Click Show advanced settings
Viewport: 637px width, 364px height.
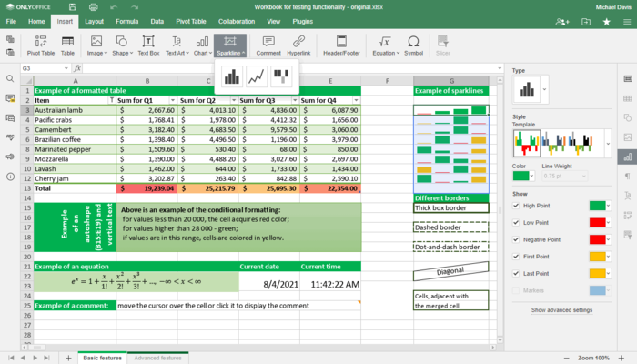click(x=562, y=310)
